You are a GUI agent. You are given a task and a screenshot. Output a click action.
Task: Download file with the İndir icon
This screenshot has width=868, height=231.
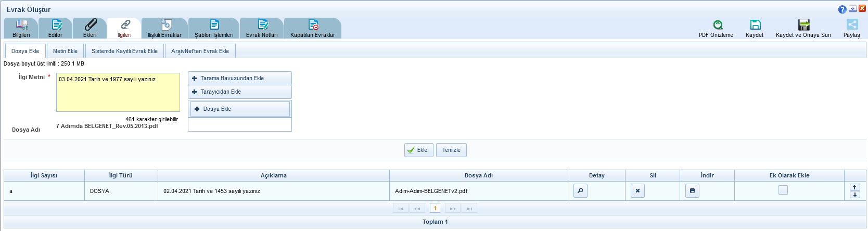692,191
